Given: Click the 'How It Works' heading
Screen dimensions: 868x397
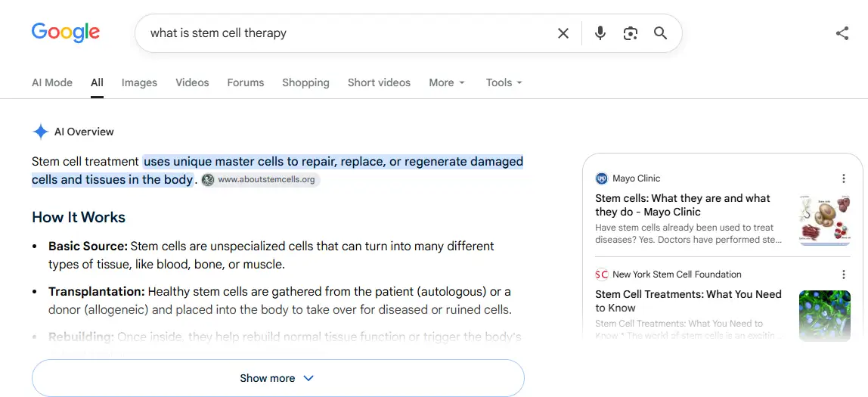Looking at the screenshot, I should (x=79, y=217).
